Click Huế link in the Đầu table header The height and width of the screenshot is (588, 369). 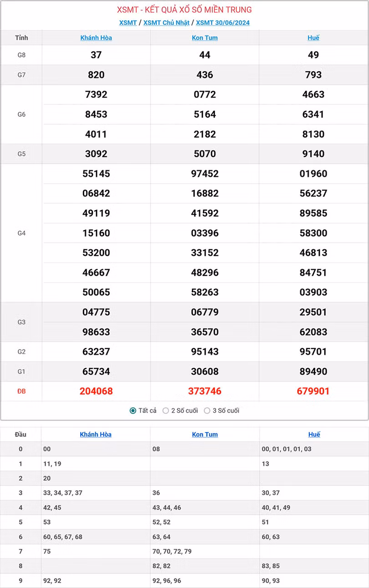[314, 434]
